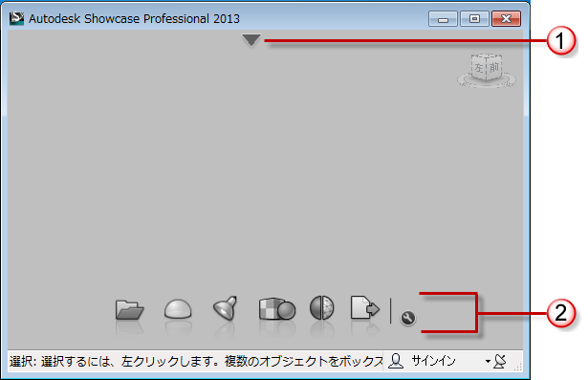This screenshot has height=380, width=588.
Task: Open the wrench options icon
Action: pos(408,318)
